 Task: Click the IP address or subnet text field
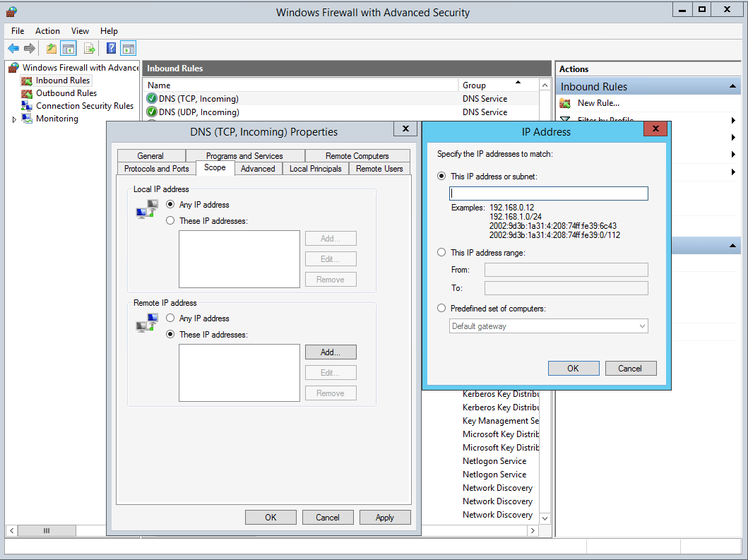pyautogui.click(x=549, y=193)
